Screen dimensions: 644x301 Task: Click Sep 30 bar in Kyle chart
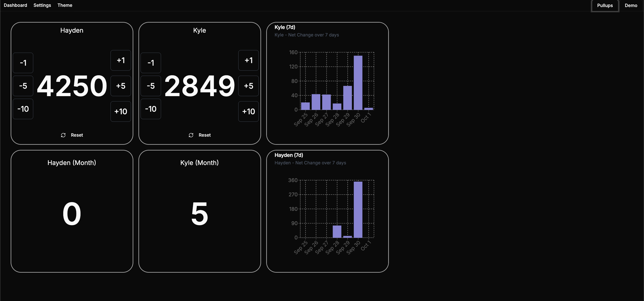click(358, 82)
